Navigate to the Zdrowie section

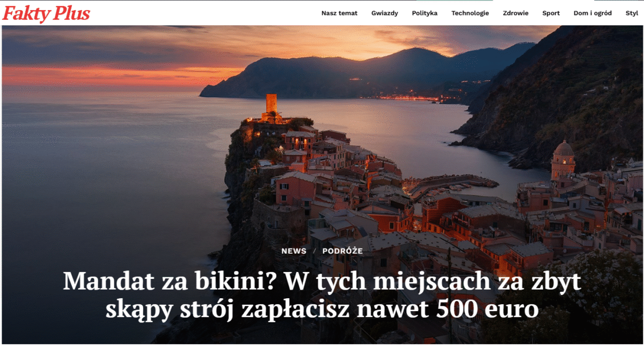pos(515,13)
